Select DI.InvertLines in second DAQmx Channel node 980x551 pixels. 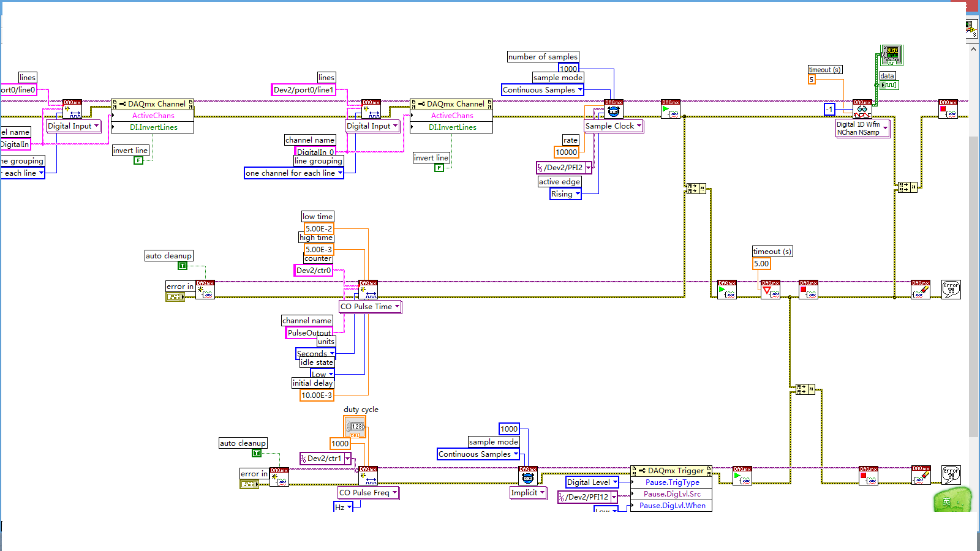452,127
